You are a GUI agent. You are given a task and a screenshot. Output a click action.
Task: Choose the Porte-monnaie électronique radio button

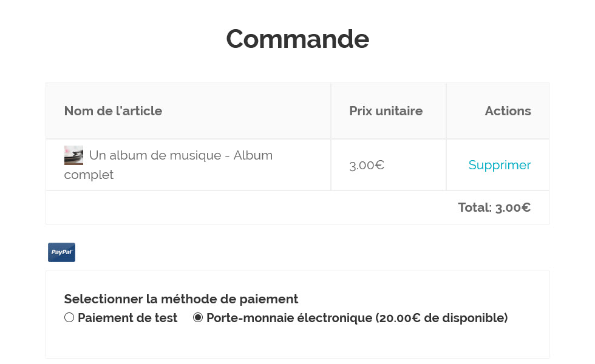click(198, 317)
